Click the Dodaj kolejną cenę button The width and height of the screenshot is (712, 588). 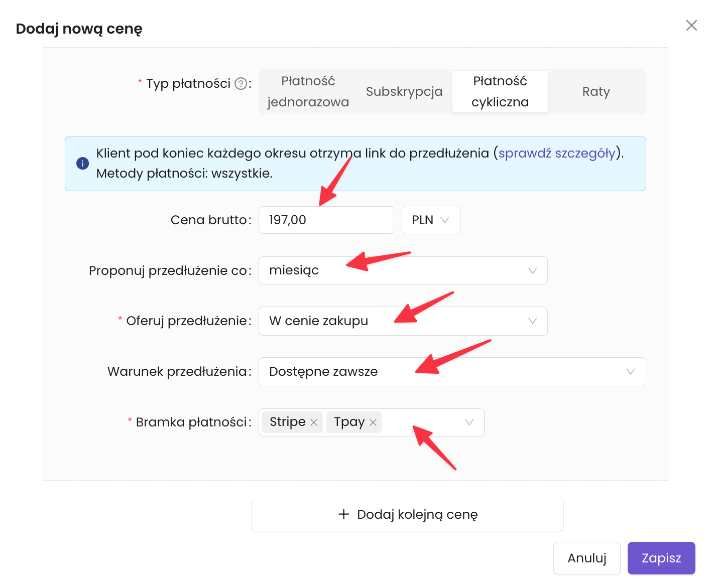407,515
